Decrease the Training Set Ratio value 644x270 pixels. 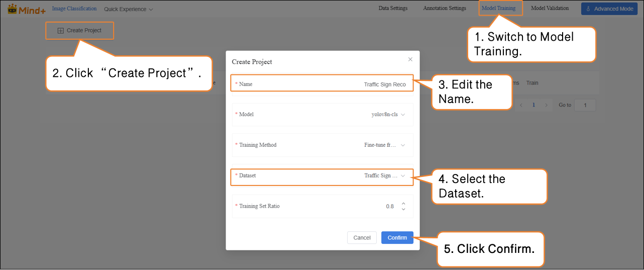403,209
